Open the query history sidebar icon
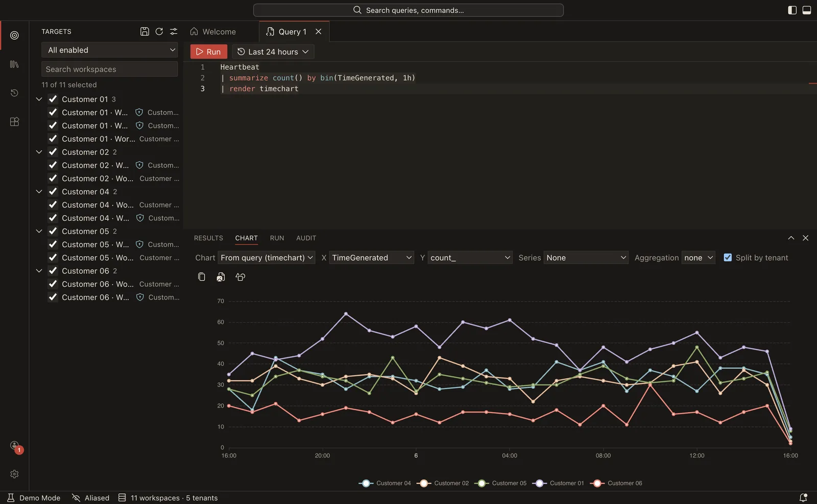The height and width of the screenshot is (504, 817). point(14,93)
